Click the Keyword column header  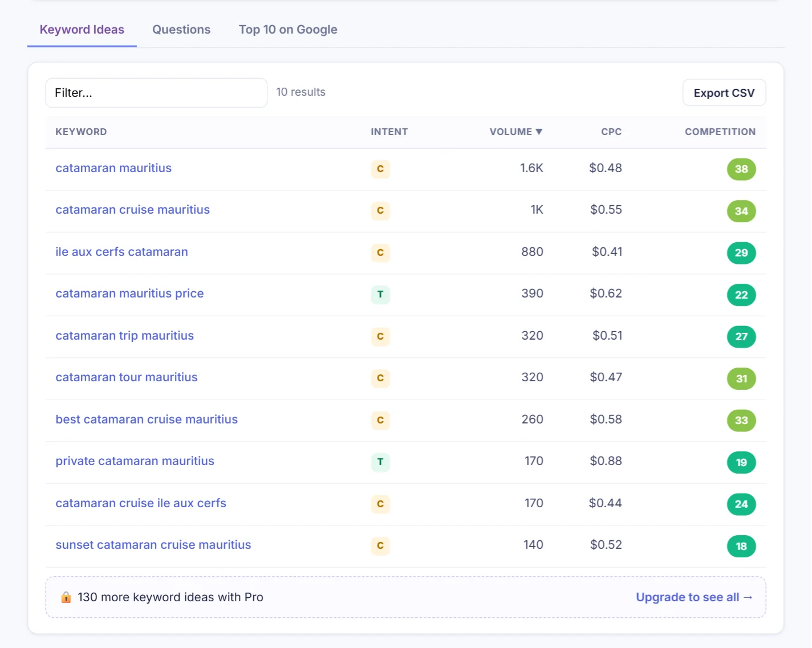pyautogui.click(x=81, y=132)
